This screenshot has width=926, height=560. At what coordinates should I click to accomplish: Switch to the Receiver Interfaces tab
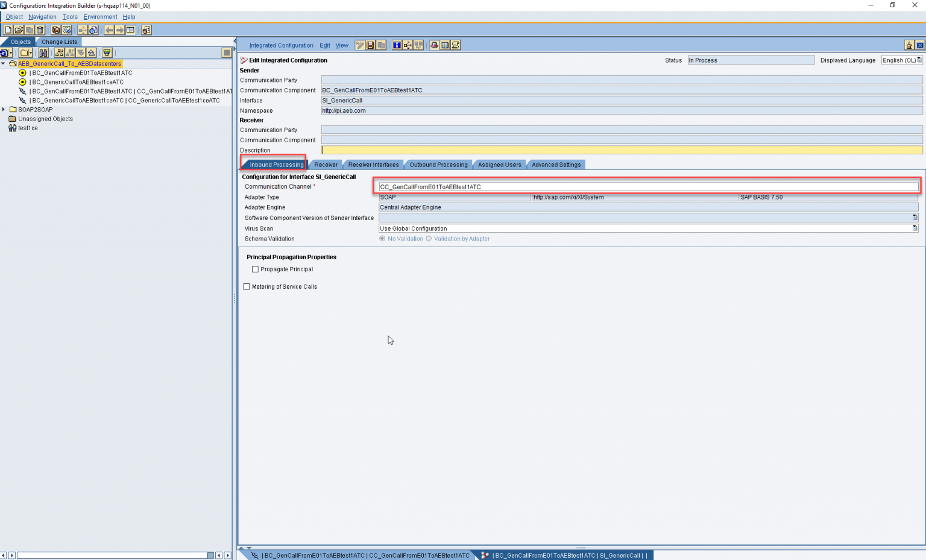coord(374,164)
